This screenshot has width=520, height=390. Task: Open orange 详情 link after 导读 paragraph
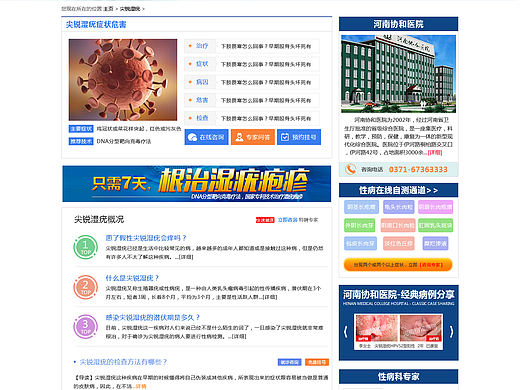[x=141, y=386]
